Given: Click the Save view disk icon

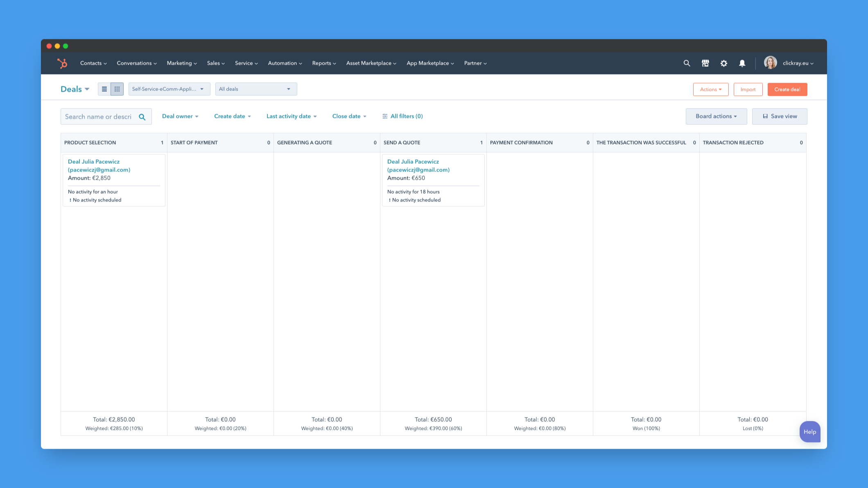Looking at the screenshot, I should pos(766,116).
